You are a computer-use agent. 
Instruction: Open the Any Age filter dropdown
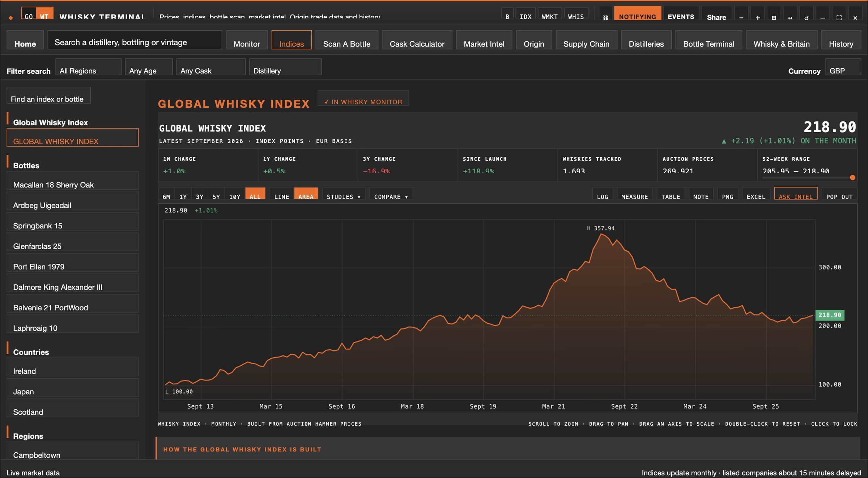[149, 67]
